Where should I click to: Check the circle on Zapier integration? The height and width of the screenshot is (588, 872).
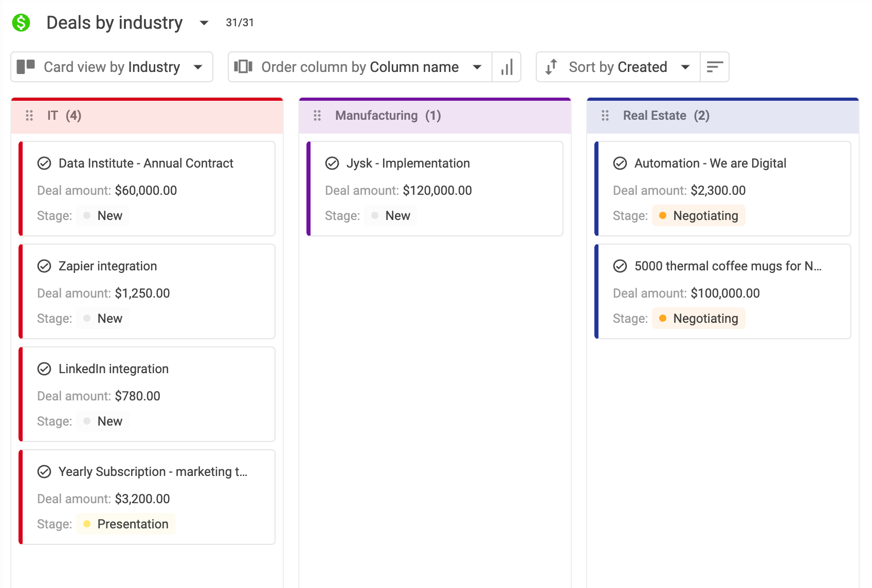[x=44, y=266]
